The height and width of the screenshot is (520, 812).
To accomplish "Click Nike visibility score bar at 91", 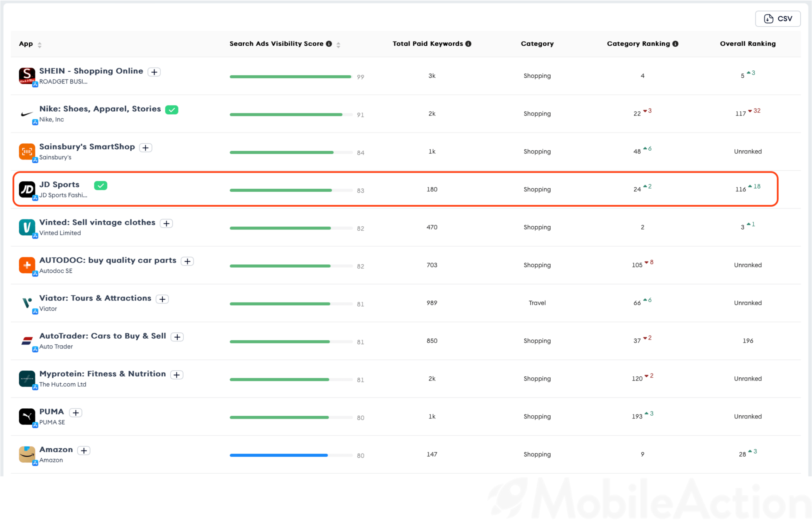I will point(291,114).
